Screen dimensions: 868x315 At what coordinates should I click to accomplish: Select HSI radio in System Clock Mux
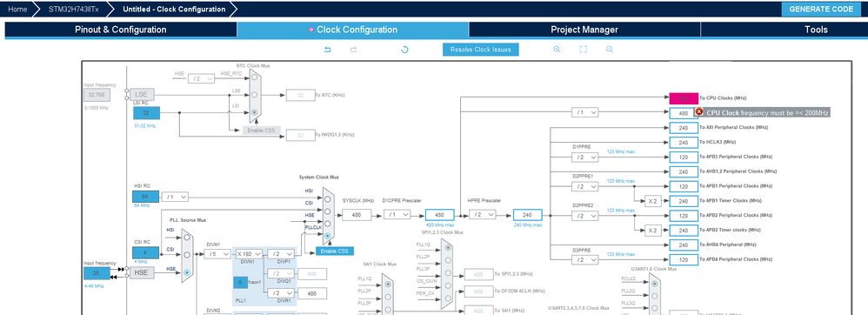pos(328,199)
